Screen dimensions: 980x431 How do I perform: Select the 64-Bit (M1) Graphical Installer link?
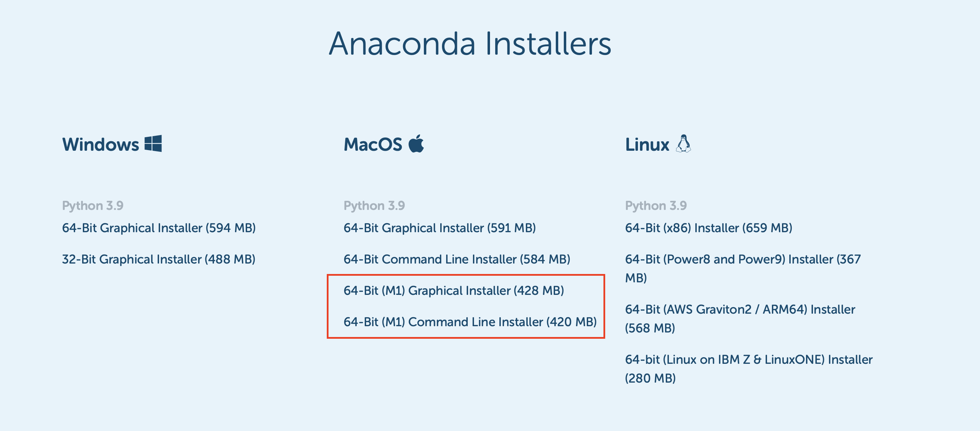[453, 290]
